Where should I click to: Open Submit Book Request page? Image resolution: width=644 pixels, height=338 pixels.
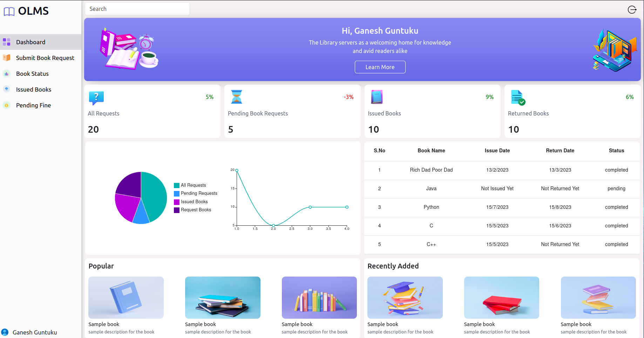point(45,58)
